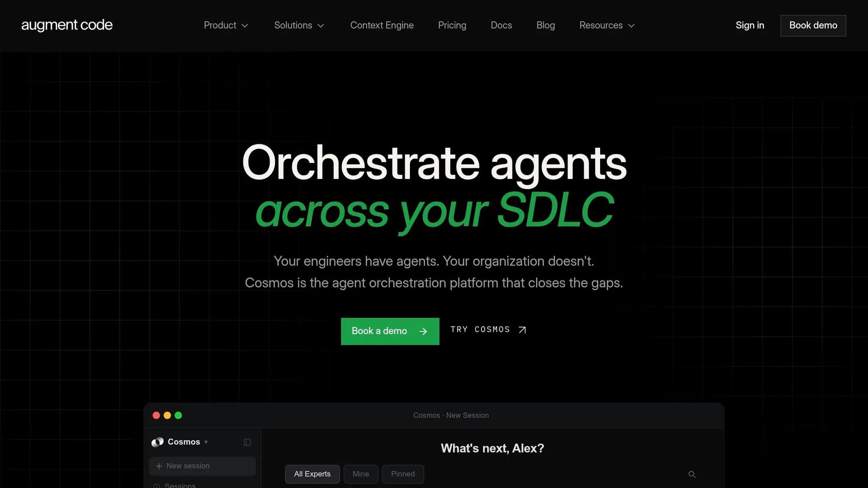The image size is (868, 488).
Task: Select the All Experts tab
Action: pos(312,474)
